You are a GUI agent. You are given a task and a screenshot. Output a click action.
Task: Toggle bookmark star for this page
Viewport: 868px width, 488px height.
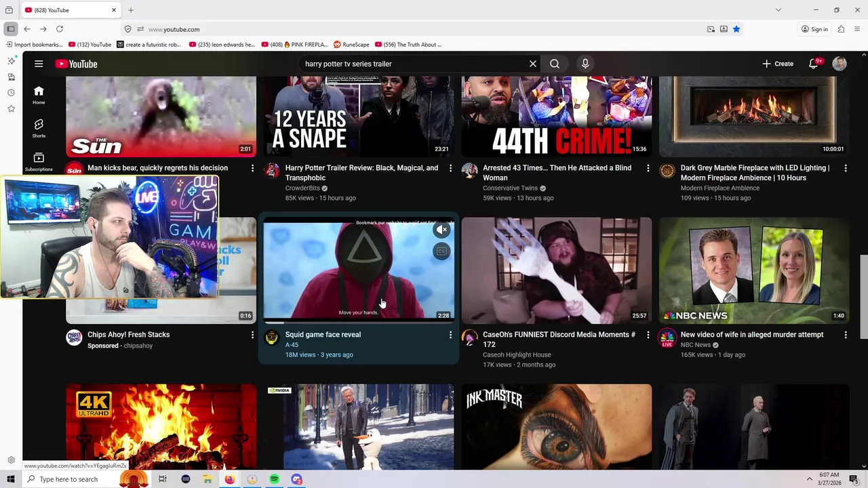tap(736, 29)
